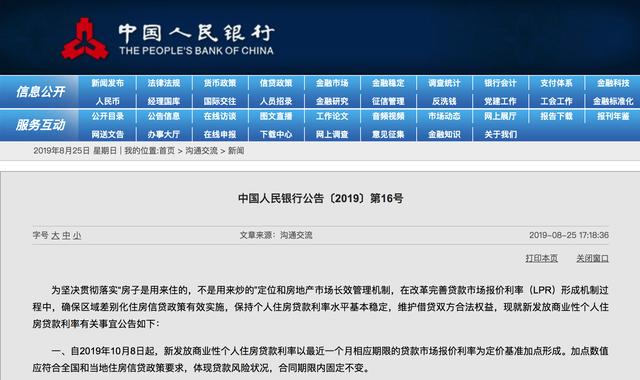Click the 打印本页 print link
This screenshot has width=640, height=380.
542,258
